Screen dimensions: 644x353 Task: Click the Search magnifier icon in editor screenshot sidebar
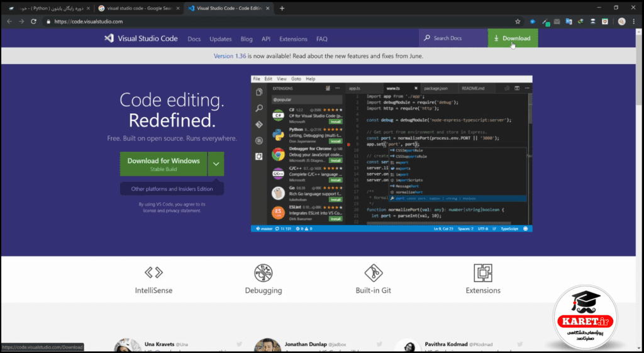(259, 108)
